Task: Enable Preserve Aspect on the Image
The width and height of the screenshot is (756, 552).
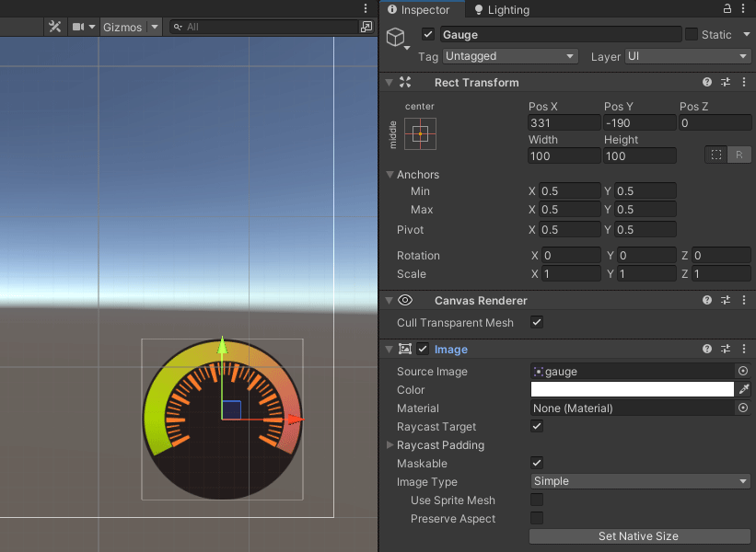Action: [x=537, y=518]
